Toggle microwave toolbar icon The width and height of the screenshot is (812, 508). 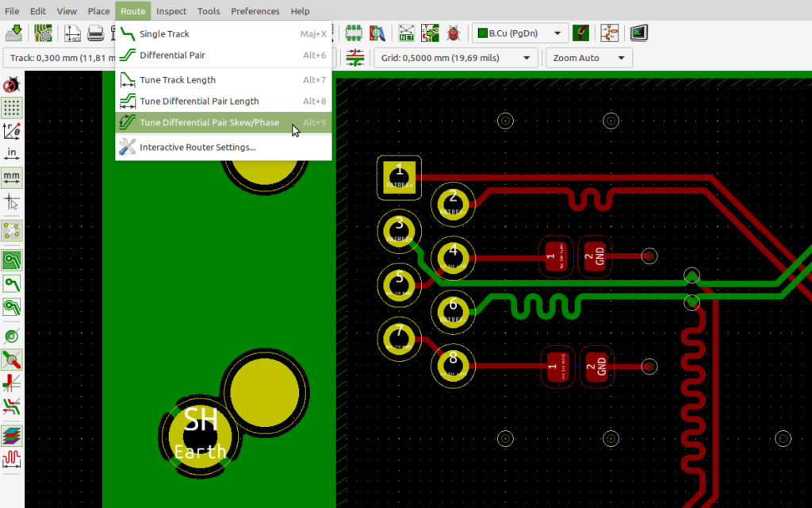(x=11, y=460)
